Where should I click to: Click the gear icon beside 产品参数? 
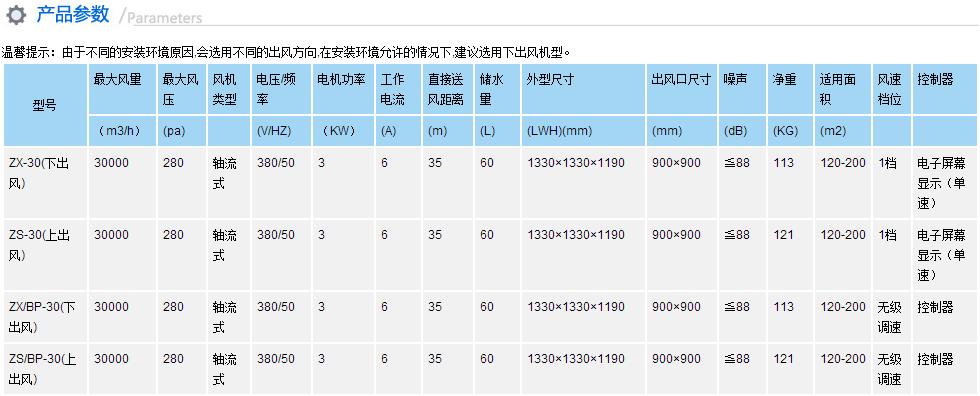[x=16, y=14]
